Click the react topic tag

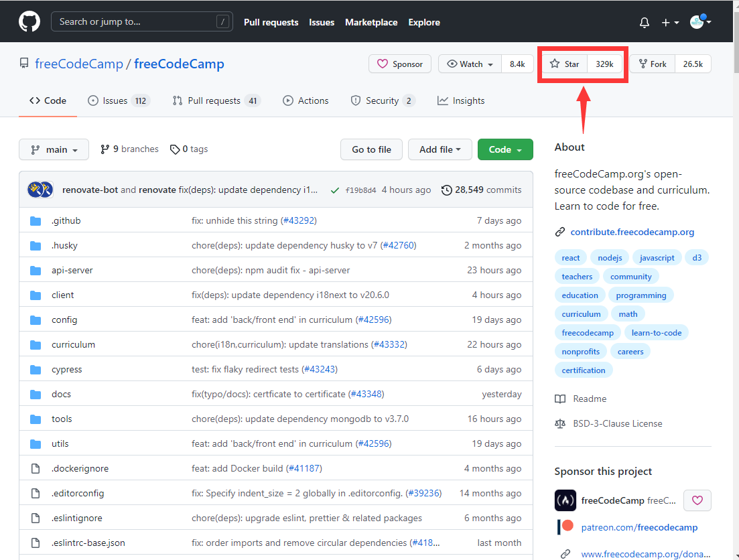571,258
